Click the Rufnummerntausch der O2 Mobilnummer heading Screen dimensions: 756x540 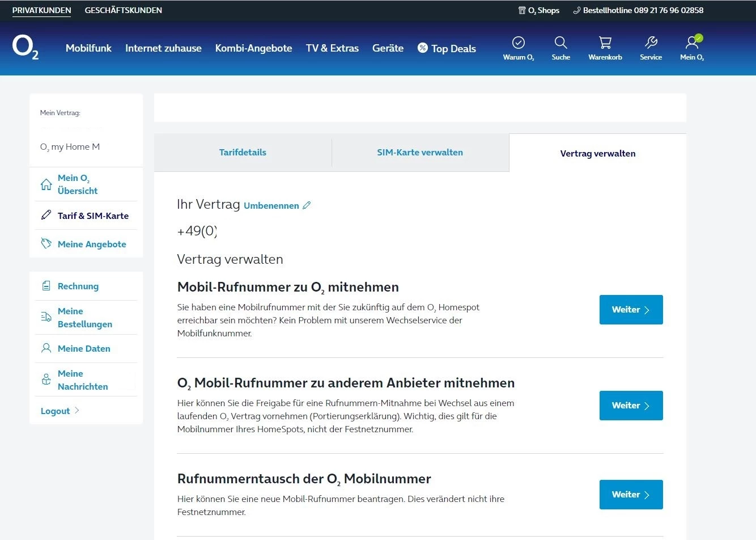pos(304,479)
